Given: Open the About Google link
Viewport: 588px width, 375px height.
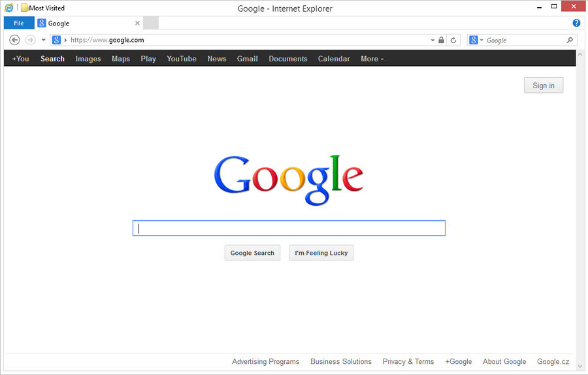Looking at the screenshot, I should [x=504, y=361].
